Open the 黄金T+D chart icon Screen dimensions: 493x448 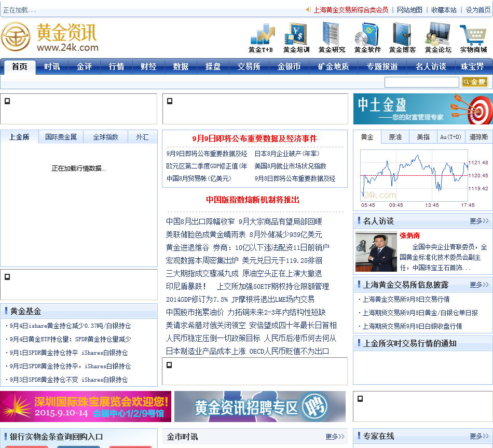(x=261, y=35)
